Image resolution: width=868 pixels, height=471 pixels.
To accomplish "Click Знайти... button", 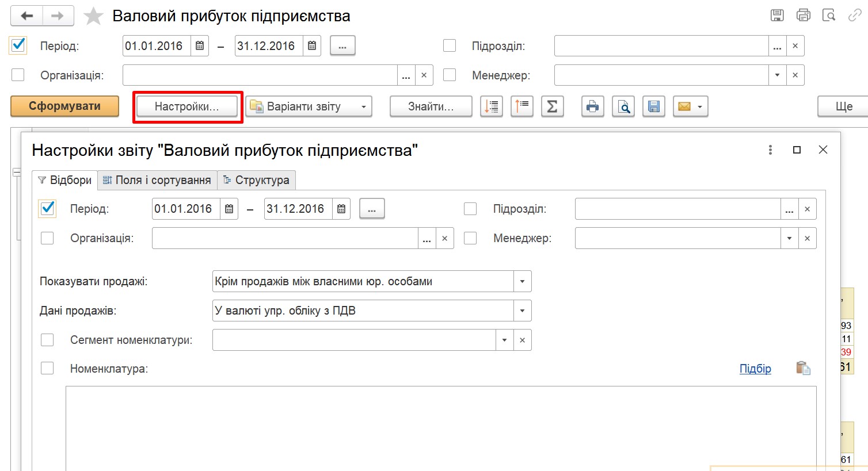I will click(x=431, y=106).
